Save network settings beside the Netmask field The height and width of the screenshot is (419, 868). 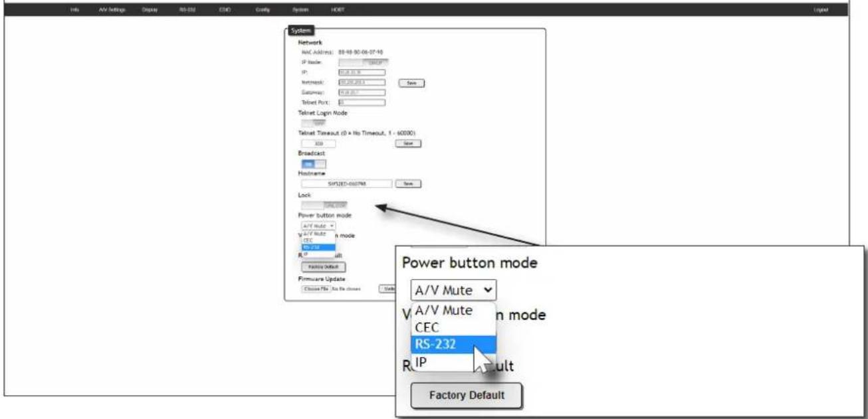point(411,83)
